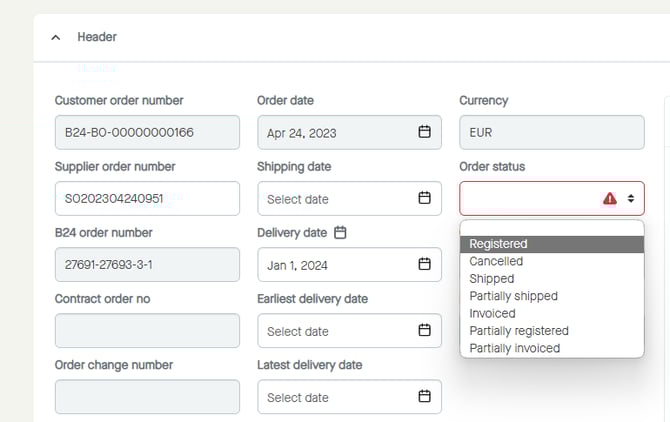Open calendar icon in Shipping date field
670x422 pixels.
click(x=424, y=198)
